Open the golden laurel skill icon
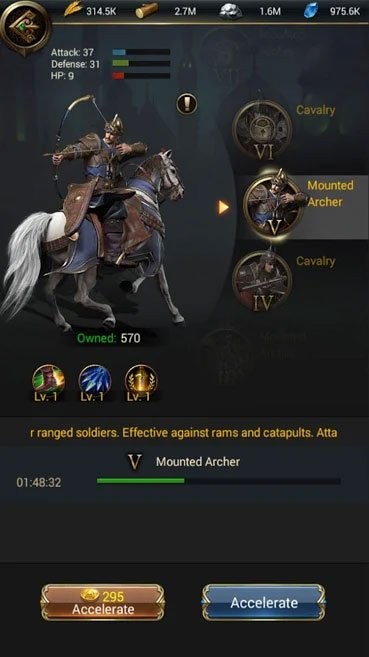This screenshot has height=657, width=369. point(141,381)
